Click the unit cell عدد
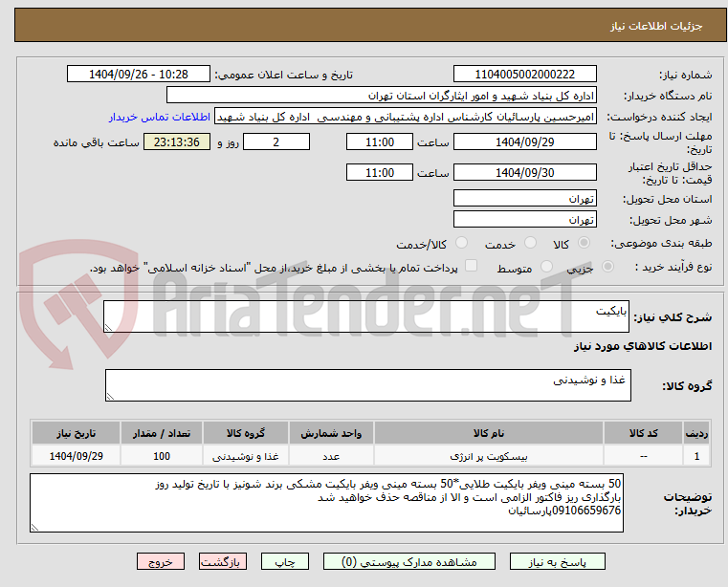The image size is (728, 587). pos(331,456)
